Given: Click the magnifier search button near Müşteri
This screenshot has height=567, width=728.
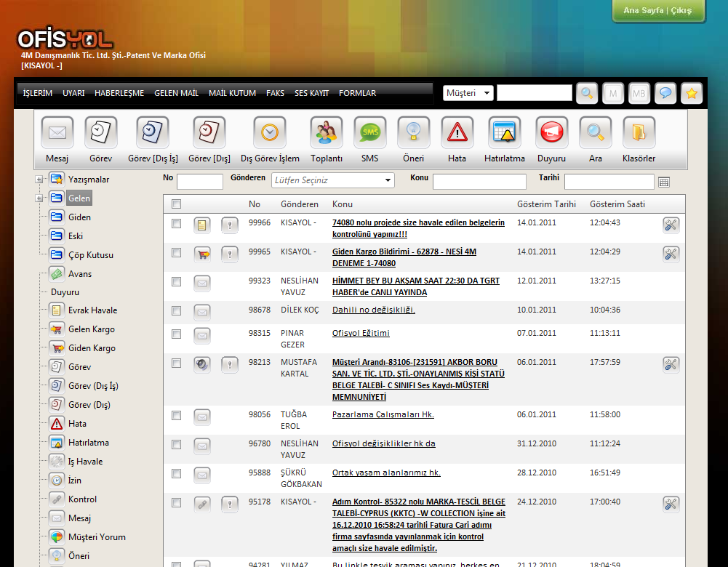Looking at the screenshot, I should click(587, 93).
